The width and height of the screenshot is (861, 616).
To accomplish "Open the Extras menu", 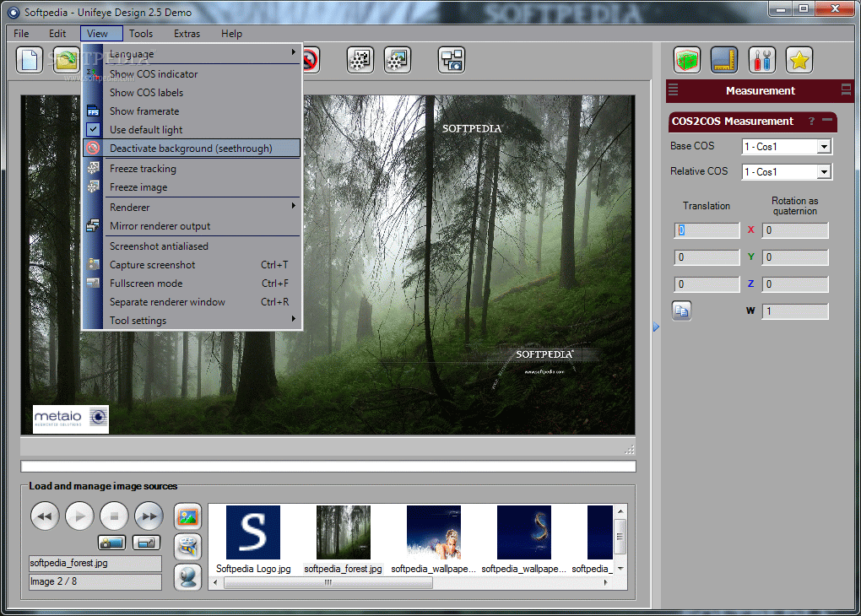I will click(187, 34).
